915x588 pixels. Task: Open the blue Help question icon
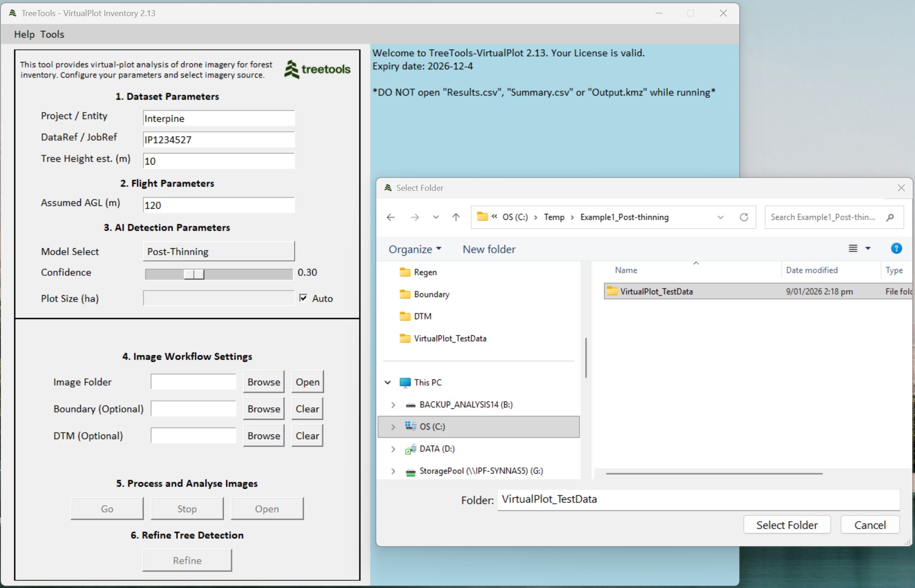point(896,249)
